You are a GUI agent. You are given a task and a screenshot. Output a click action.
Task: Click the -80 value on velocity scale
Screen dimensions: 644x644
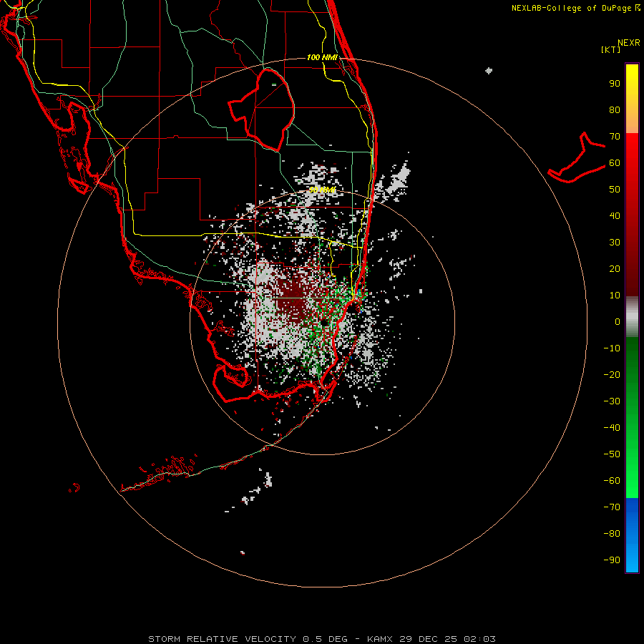point(612,534)
